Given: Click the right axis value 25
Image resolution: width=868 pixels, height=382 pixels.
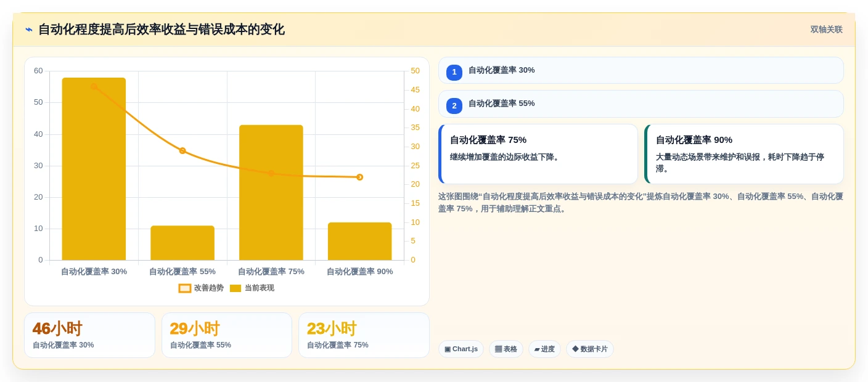Looking at the screenshot, I should (x=416, y=165).
